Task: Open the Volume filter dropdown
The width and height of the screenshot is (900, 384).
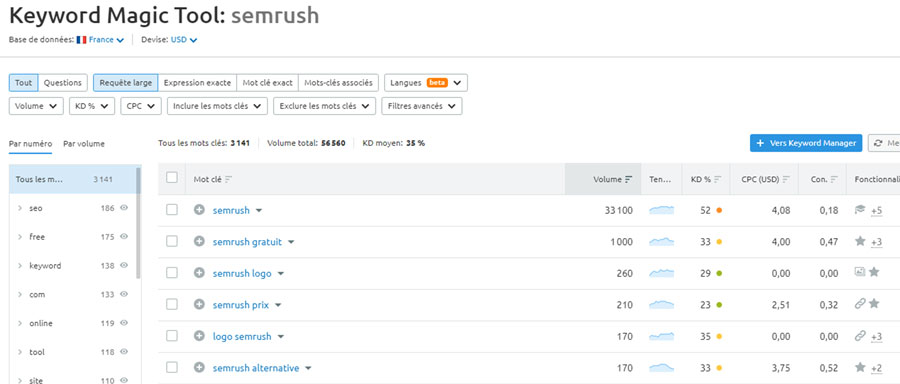Action: pos(36,106)
